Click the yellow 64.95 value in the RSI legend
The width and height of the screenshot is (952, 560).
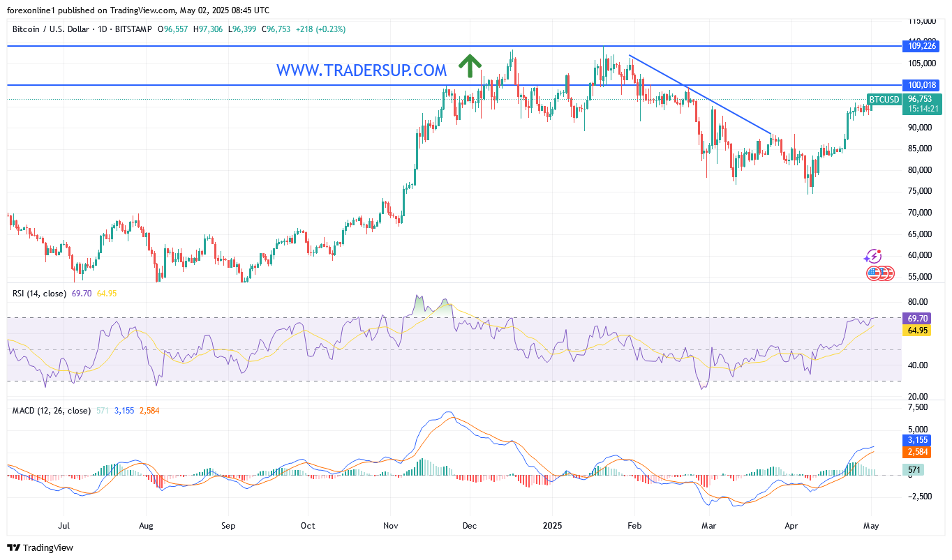(x=107, y=294)
